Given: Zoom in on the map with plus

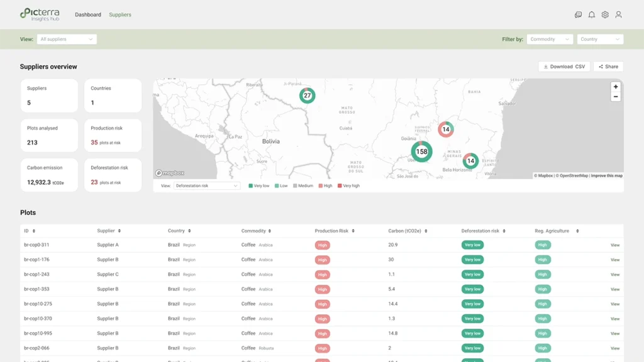Looking at the screenshot, I should pyautogui.click(x=615, y=87).
